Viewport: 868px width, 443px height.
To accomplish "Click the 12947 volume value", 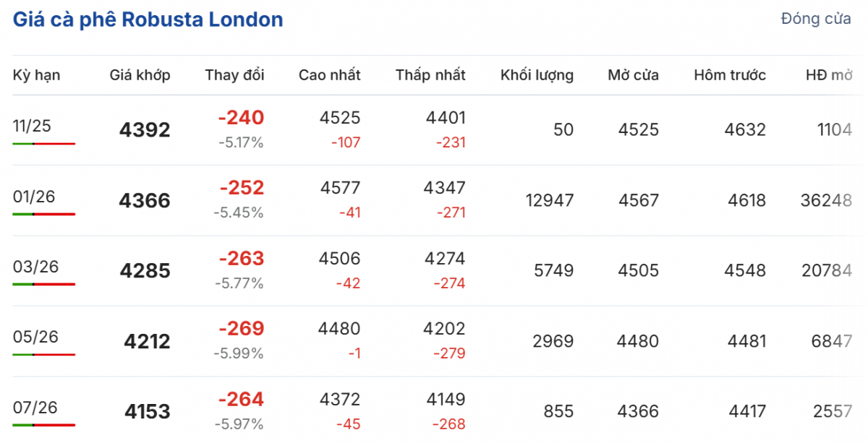I will tap(549, 200).
